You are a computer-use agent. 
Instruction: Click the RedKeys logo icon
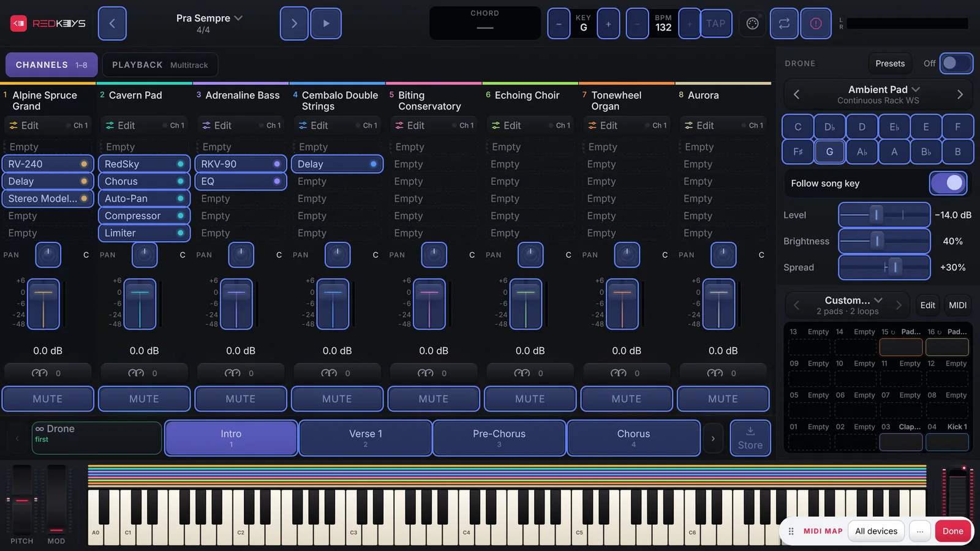click(x=19, y=23)
